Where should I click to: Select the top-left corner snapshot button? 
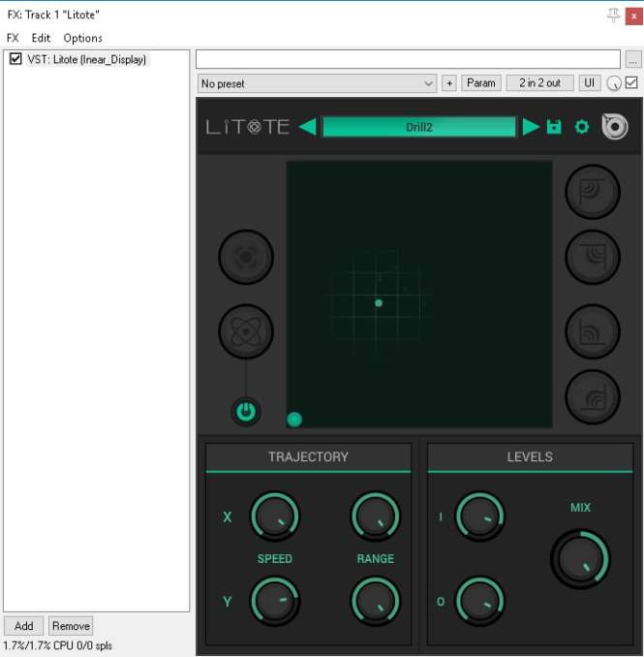coord(592,192)
